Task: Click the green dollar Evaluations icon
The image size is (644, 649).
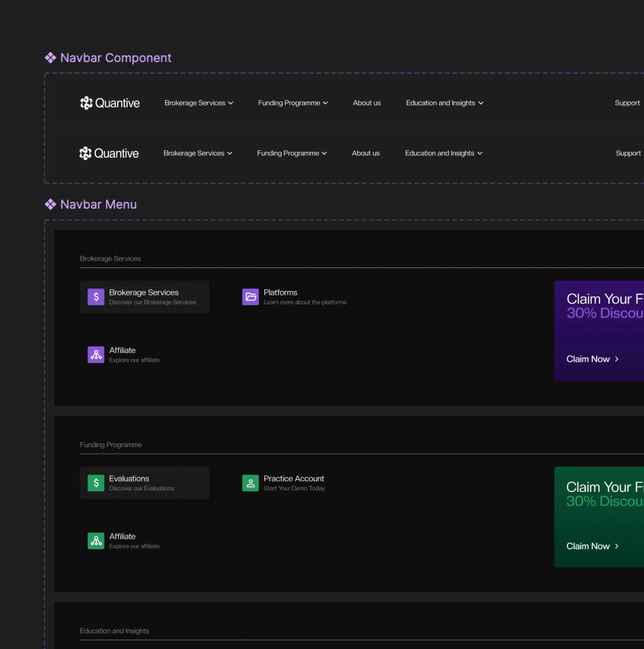Action: click(96, 483)
